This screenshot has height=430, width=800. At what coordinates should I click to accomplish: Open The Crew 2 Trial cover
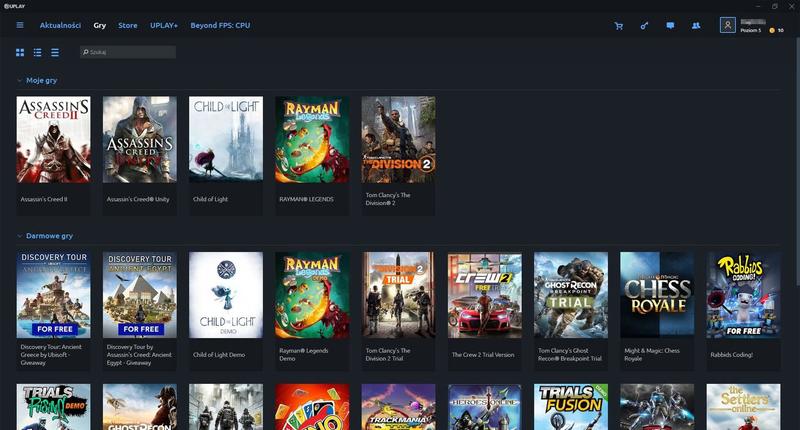click(485, 295)
